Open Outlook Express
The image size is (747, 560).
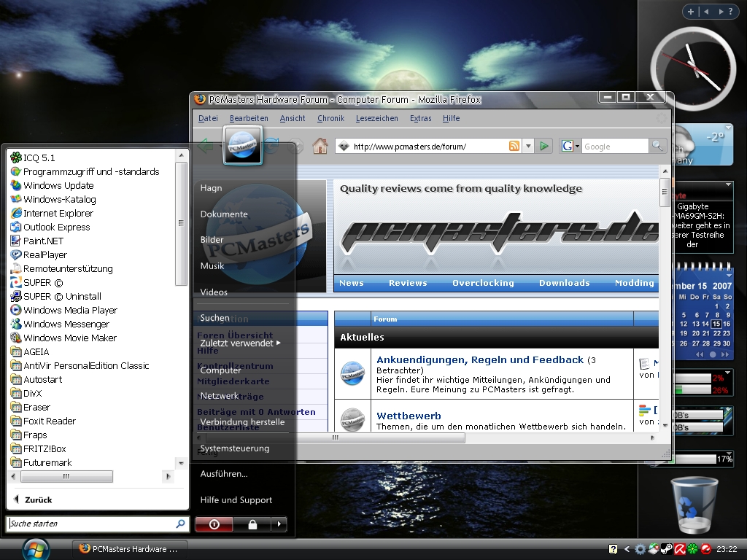(x=50, y=227)
